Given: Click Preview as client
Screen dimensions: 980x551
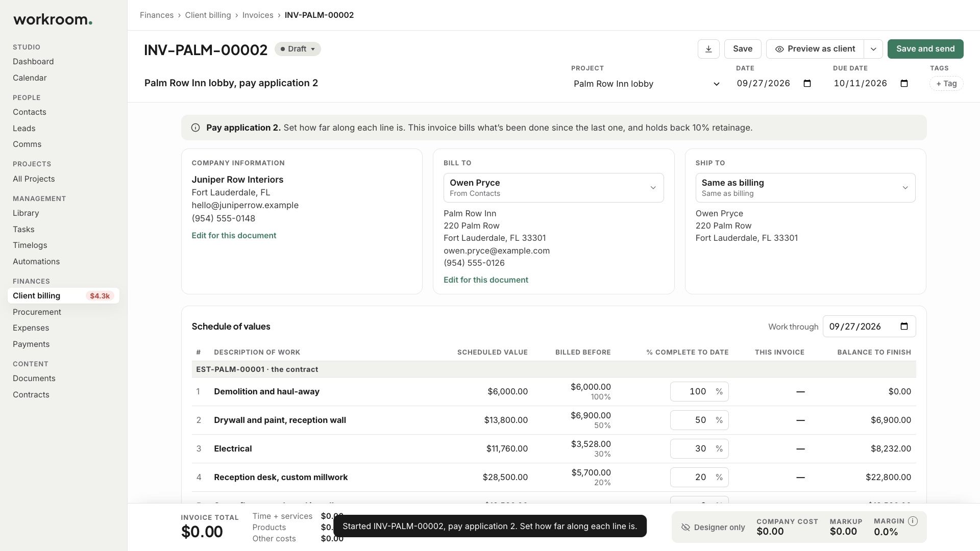Looking at the screenshot, I should pyautogui.click(x=815, y=49).
